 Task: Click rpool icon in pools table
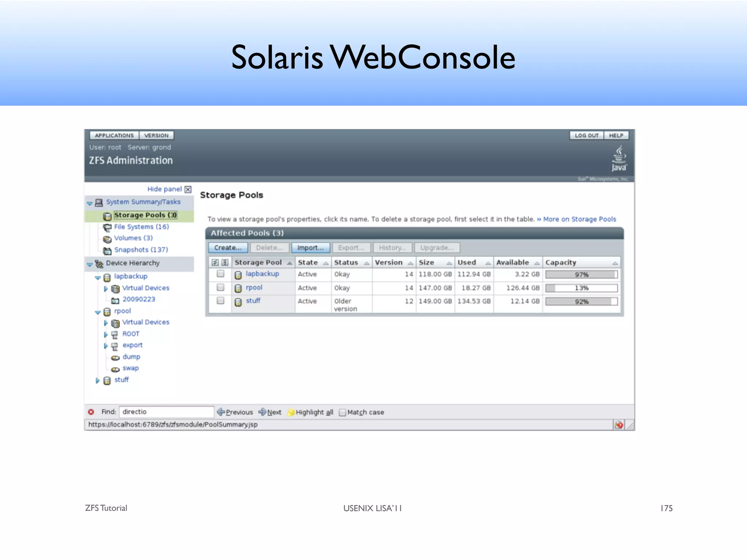tap(238, 289)
